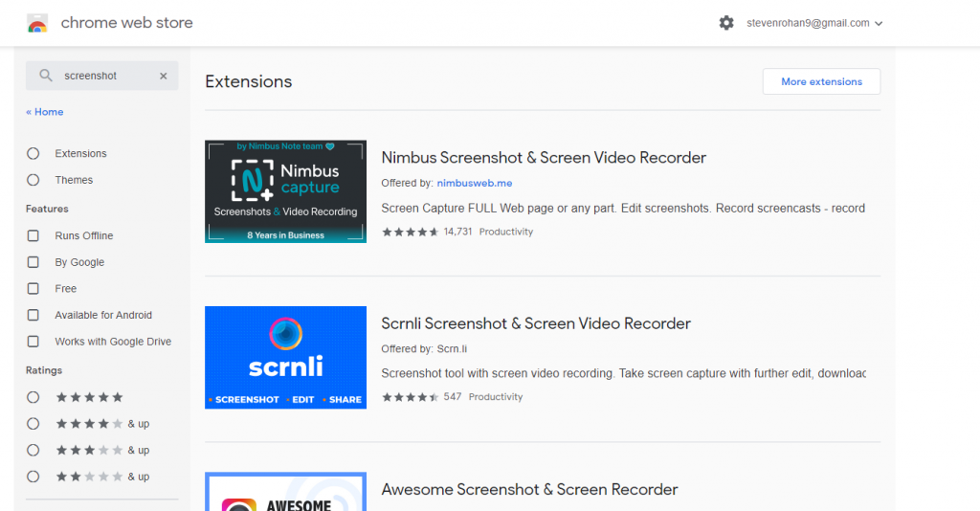
Task: Open the Nimbus Capture extension thumbnail
Action: tap(285, 191)
